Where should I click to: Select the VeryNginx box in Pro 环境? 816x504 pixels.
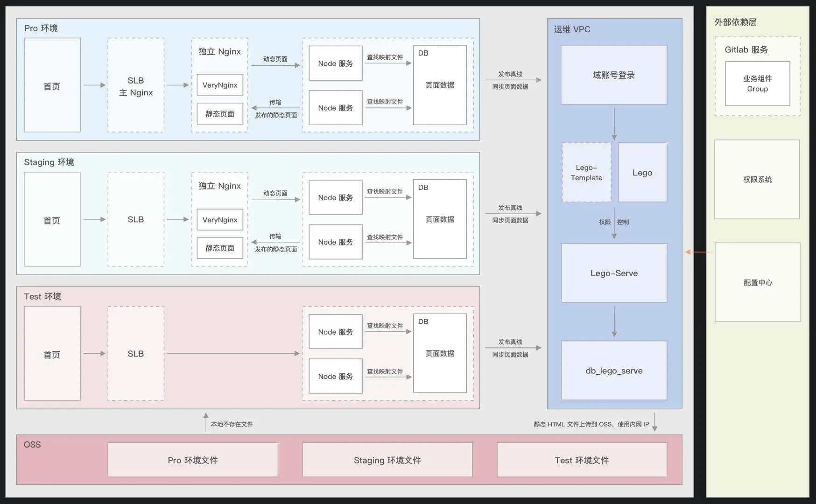(x=220, y=85)
